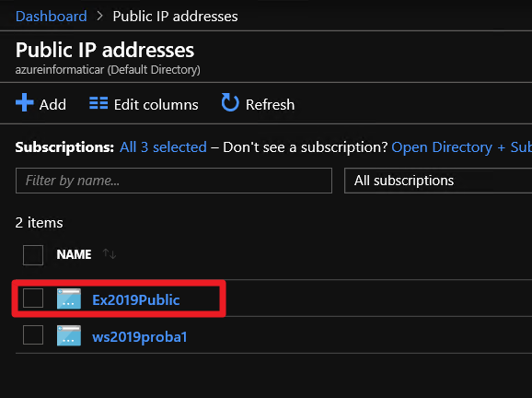Select Public IP addresses in the breadcrumb
This screenshot has height=398, width=532.
[x=175, y=16]
